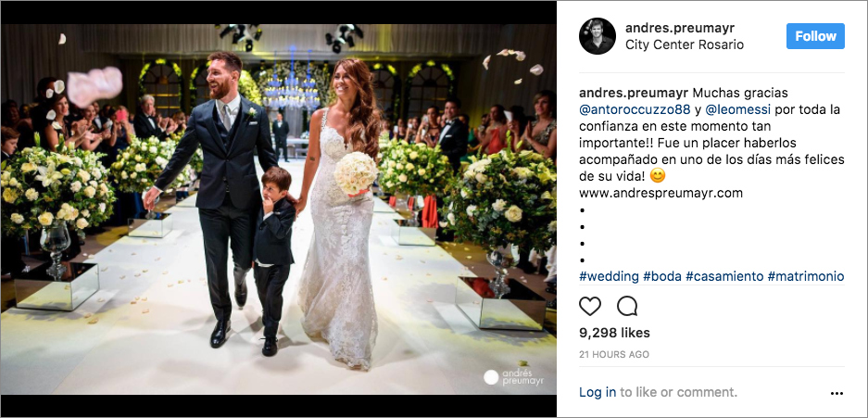Viewport: 868px width, 418px height.
Task: Open the #wedding hashtag
Action: [x=609, y=276]
